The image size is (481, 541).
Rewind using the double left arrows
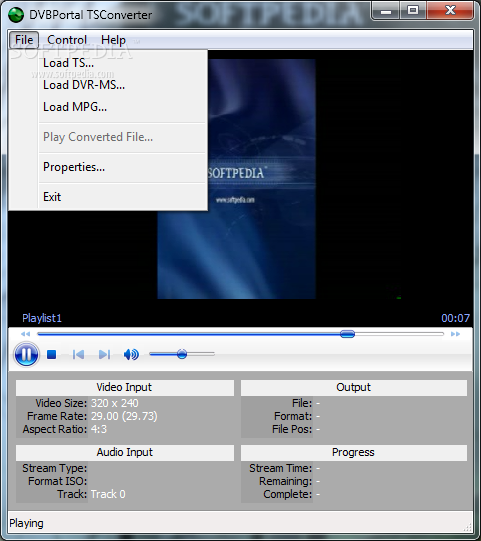tap(25, 334)
